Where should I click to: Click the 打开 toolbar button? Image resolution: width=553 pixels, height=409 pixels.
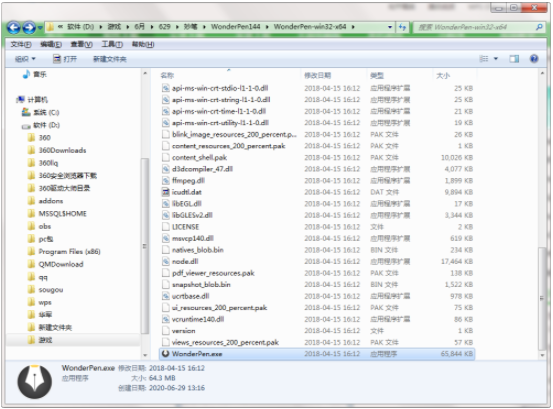65,59
